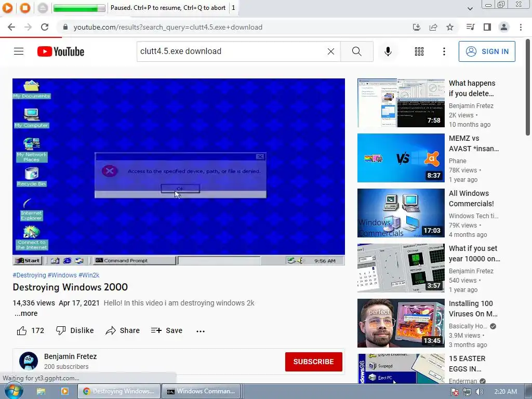Click the 'Installing 100 Viruses' thumbnail image
The height and width of the screenshot is (399, 532).
tap(401, 323)
